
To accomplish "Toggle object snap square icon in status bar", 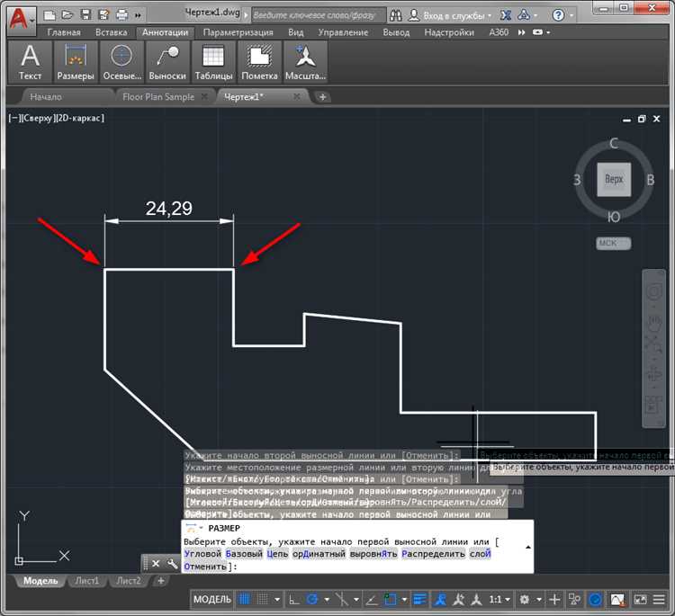I will point(391,599).
